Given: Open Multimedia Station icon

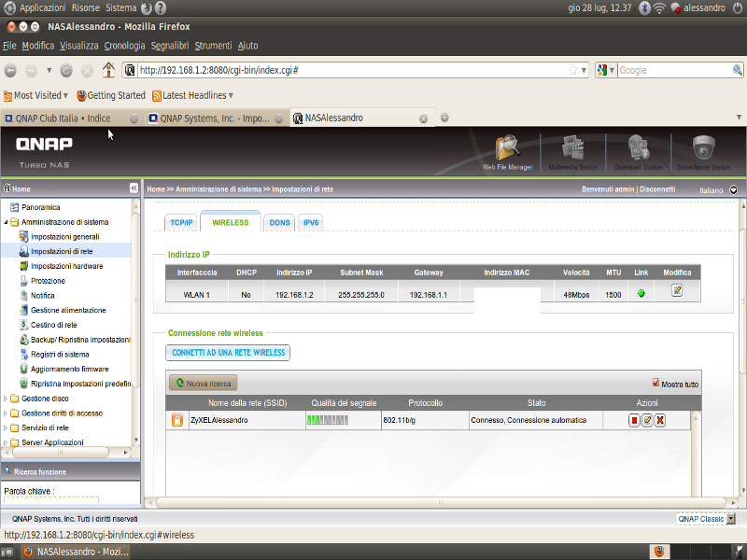Looking at the screenshot, I should [572, 151].
